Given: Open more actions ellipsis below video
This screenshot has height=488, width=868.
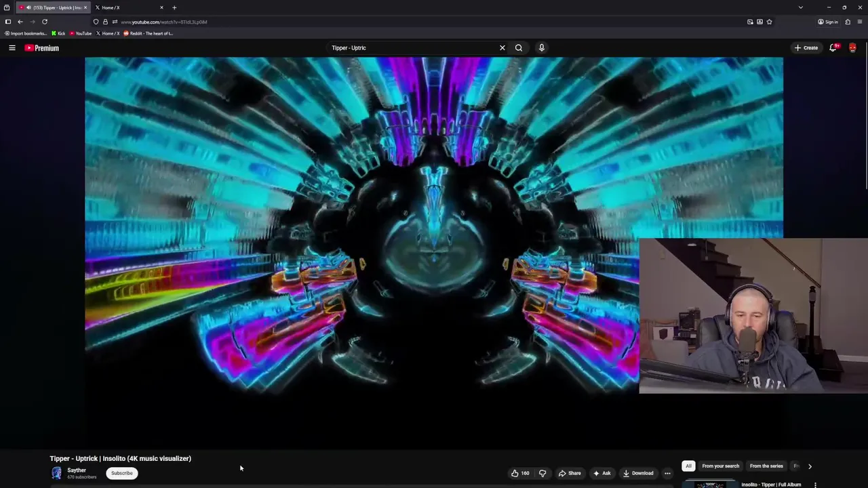Looking at the screenshot, I should coord(667,473).
